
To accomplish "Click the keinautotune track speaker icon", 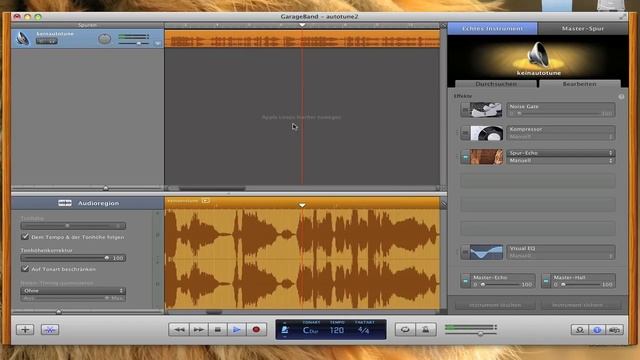I will click(23, 39).
